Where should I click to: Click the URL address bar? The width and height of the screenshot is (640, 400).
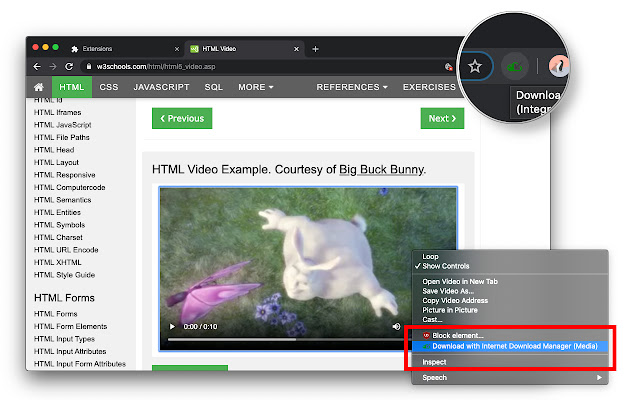tap(250, 67)
